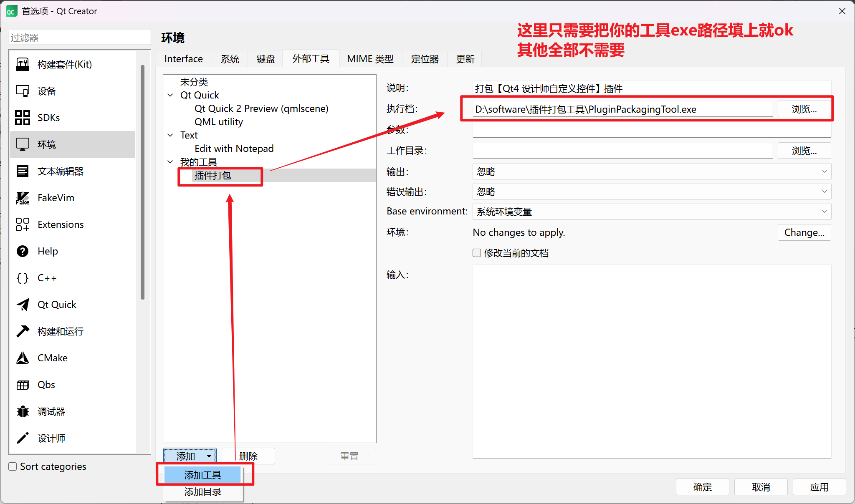855x504 pixels.
Task: Check the 修改当前的文档 checkbox
Action: [477, 253]
